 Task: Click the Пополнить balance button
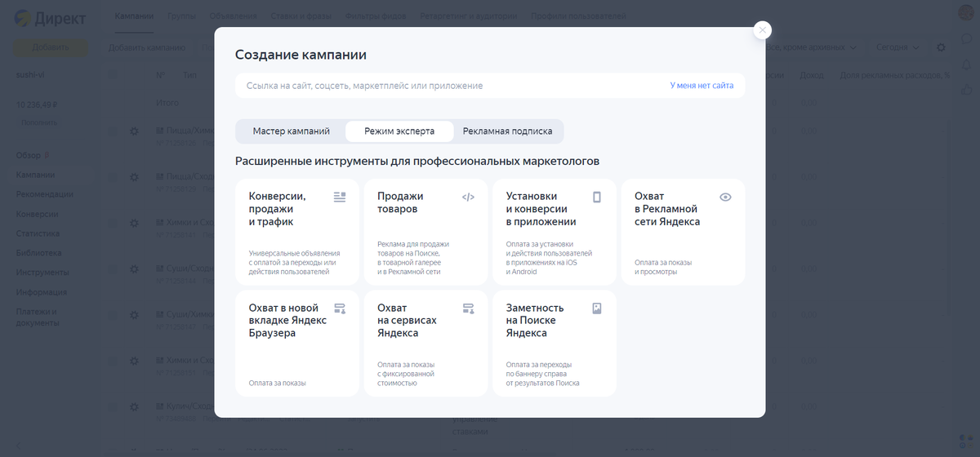(39, 122)
